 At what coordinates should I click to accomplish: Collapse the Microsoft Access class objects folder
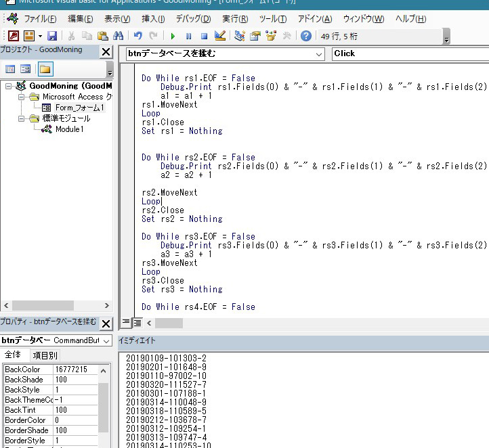tap(21, 97)
